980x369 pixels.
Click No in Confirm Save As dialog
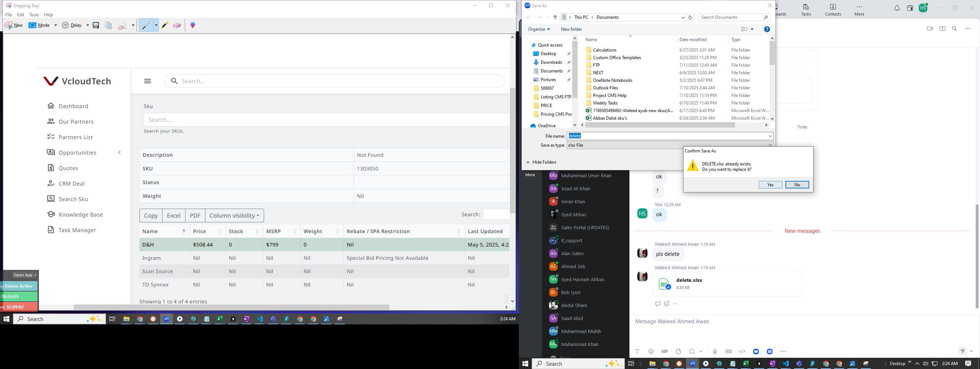[797, 184]
